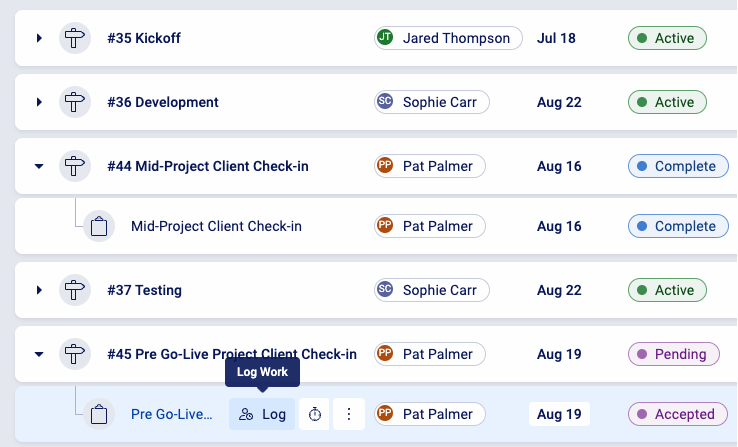Open the Pre Go-Live task link
This screenshot has height=447, width=738.
click(172, 414)
